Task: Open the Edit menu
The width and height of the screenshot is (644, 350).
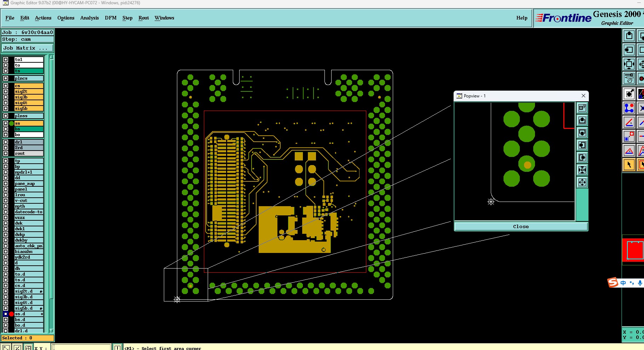Action: pos(25,18)
